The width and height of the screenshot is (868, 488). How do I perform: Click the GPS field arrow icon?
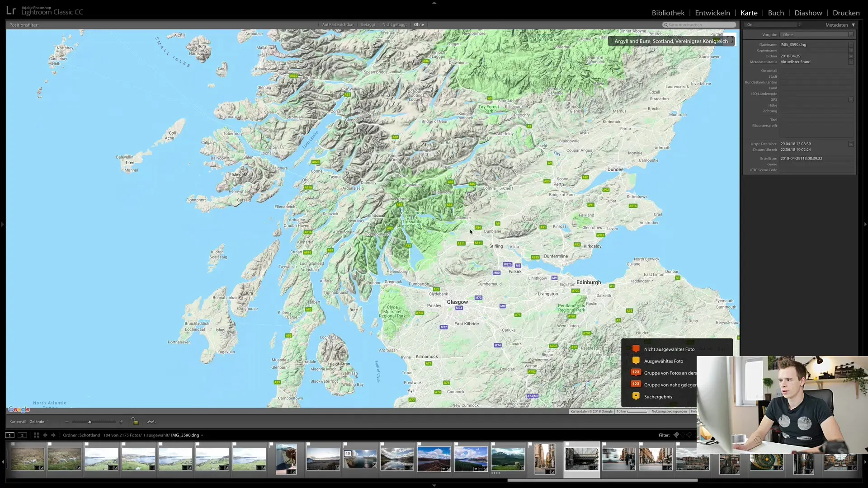(x=851, y=99)
